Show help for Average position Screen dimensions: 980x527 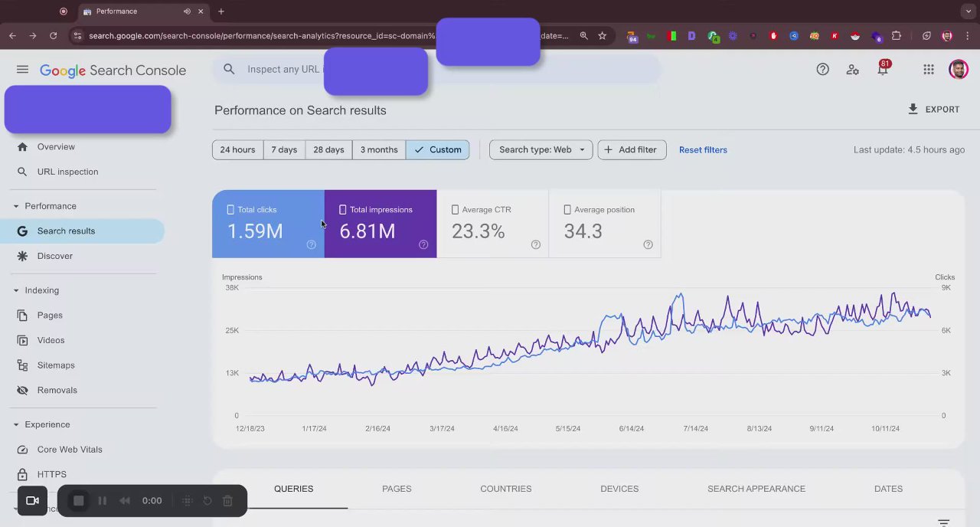pos(648,244)
